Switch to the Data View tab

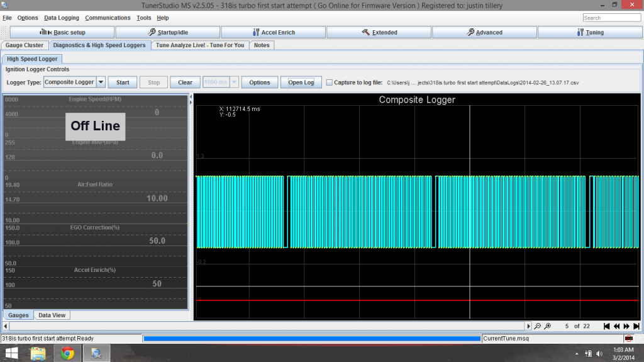[x=52, y=315]
